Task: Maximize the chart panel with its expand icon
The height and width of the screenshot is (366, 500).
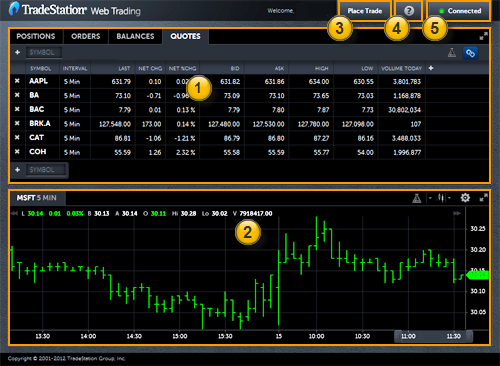Action: [483, 198]
